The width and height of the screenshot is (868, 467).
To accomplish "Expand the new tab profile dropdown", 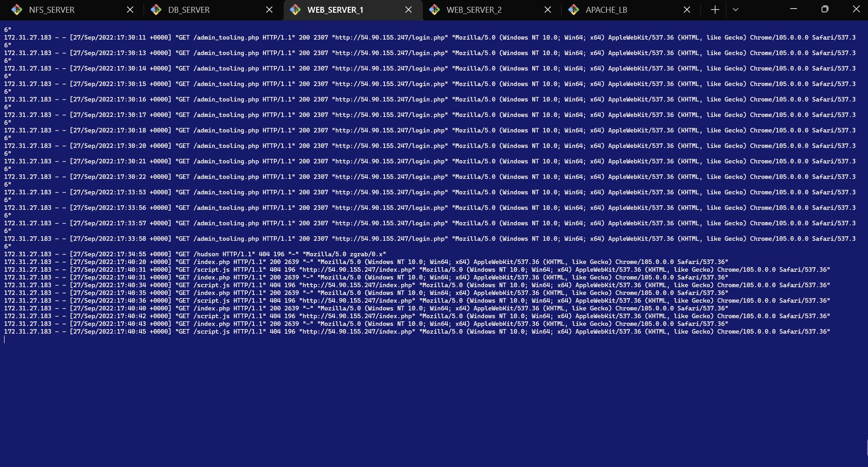I will tap(736, 10).
